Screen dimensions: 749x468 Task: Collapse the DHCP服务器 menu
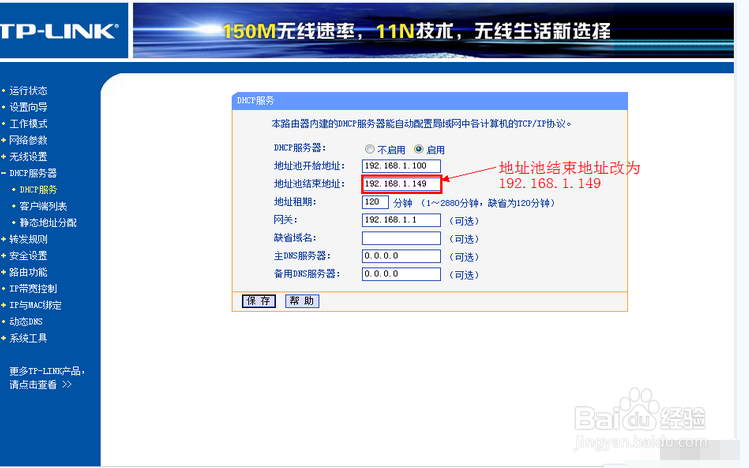click(x=33, y=173)
